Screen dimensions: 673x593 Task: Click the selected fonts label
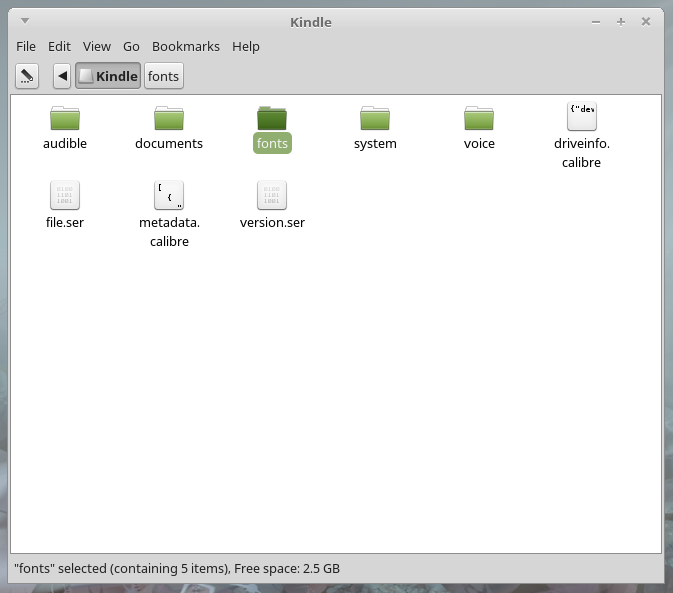click(x=272, y=143)
